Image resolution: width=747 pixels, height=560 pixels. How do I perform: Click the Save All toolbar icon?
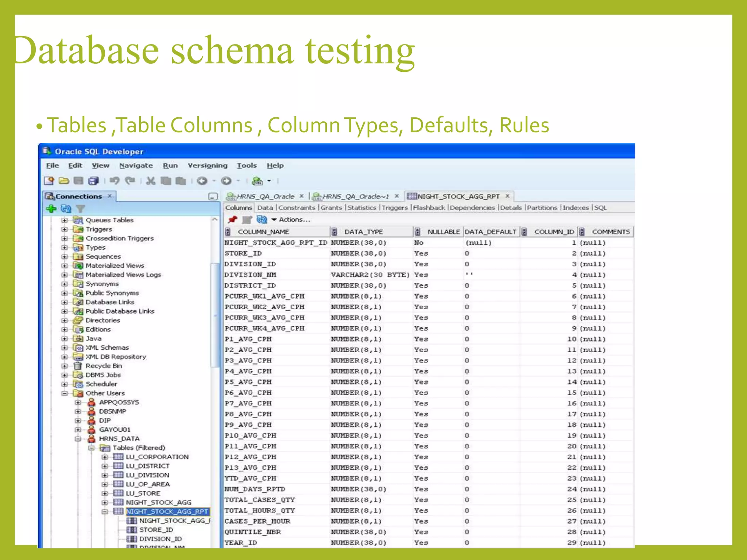coord(94,180)
